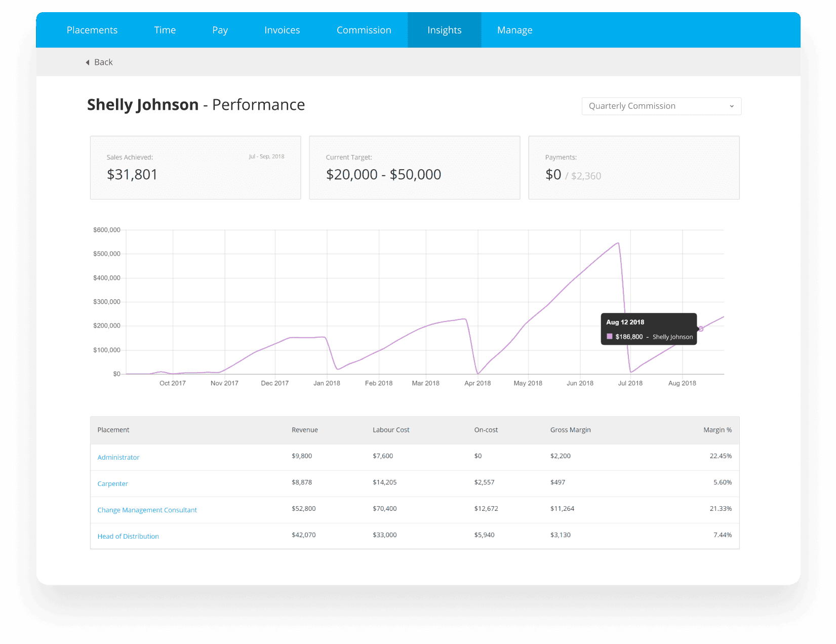Click the Sales Achieved $31,801 value
This screenshot has height=644, width=836.
[x=132, y=175]
